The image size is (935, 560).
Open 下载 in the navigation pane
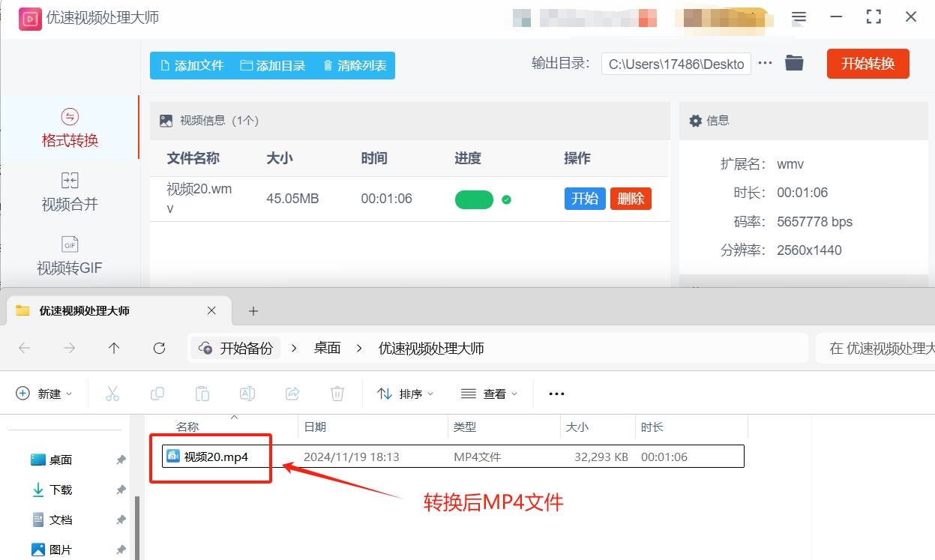pyautogui.click(x=61, y=490)
